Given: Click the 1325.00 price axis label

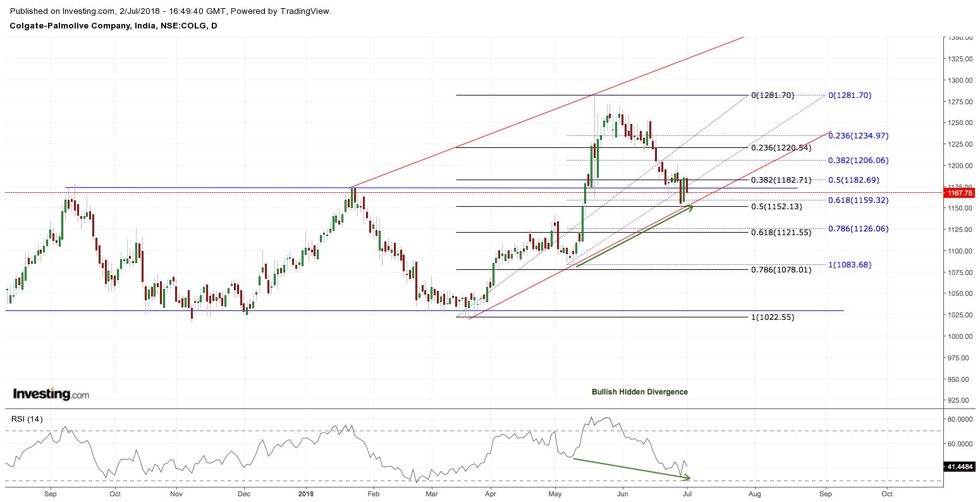Looking at the screenshot, I should pyautogui.click(x=960, y=59).
